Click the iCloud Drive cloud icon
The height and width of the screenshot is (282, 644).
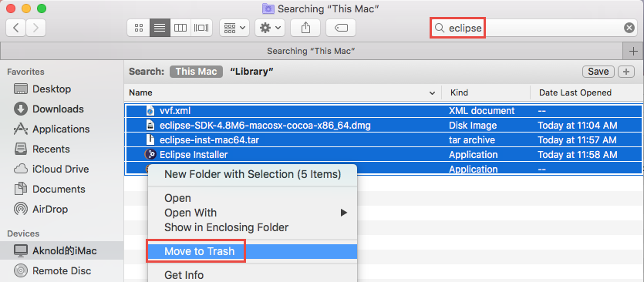(x=21, y=169)
